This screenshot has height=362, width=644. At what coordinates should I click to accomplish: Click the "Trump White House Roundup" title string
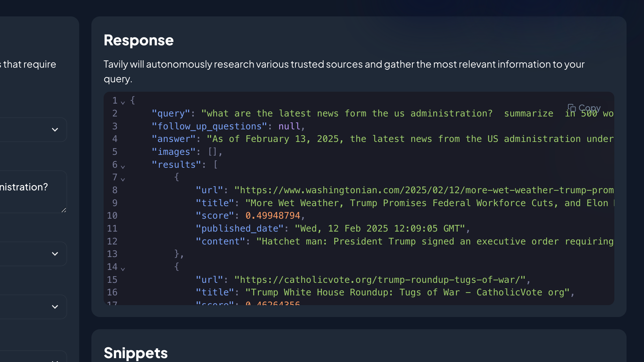407,292
